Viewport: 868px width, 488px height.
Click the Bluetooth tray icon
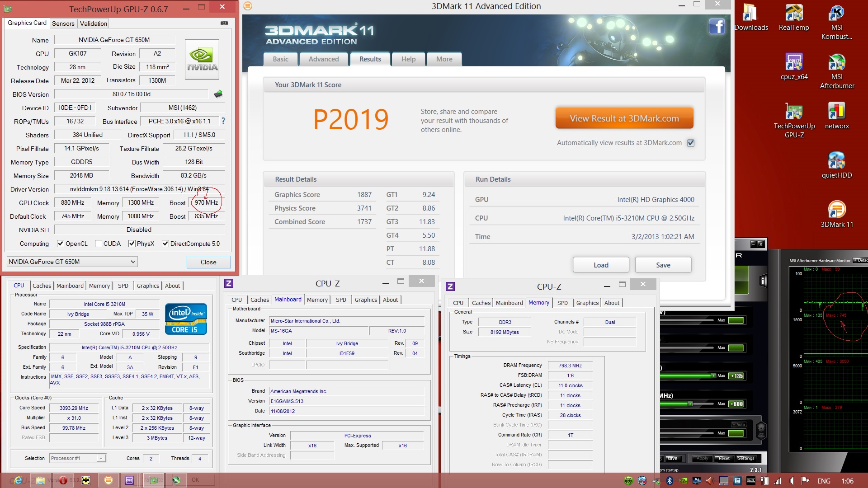point(670,481)
